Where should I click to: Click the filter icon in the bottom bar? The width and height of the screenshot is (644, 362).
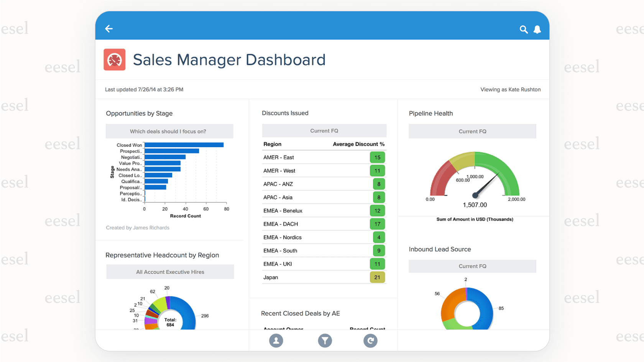tap(325, 341)
